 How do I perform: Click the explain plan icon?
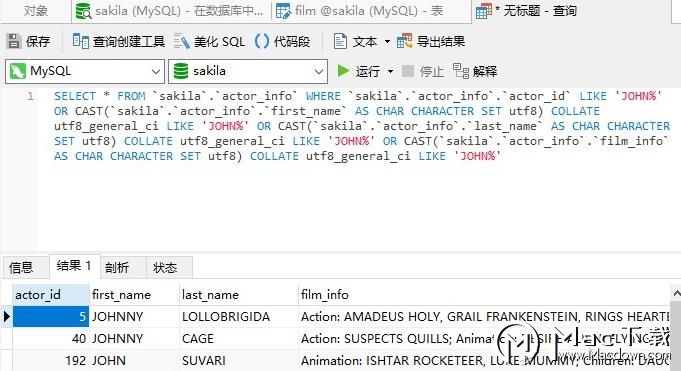coord(461,71)
